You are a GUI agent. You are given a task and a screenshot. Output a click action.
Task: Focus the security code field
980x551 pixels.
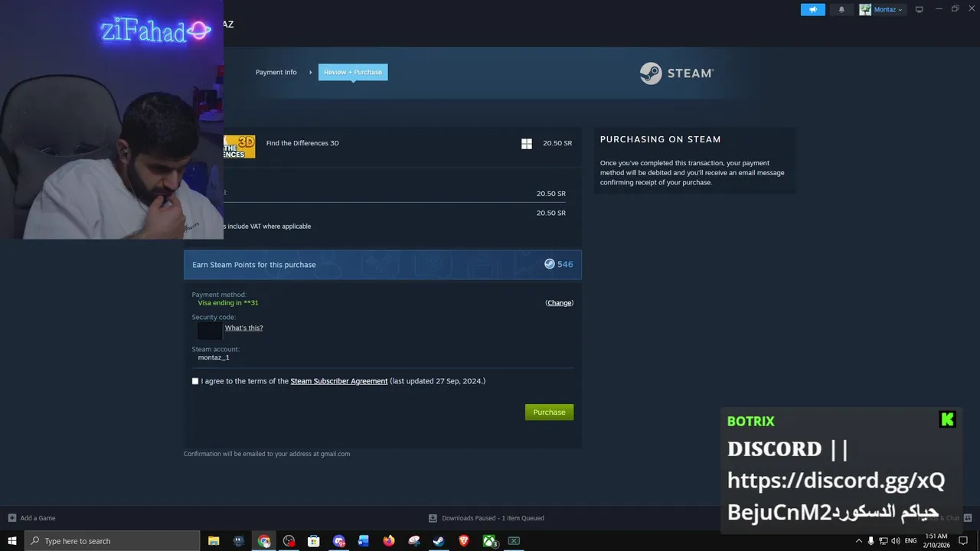(x=210, y=330)
